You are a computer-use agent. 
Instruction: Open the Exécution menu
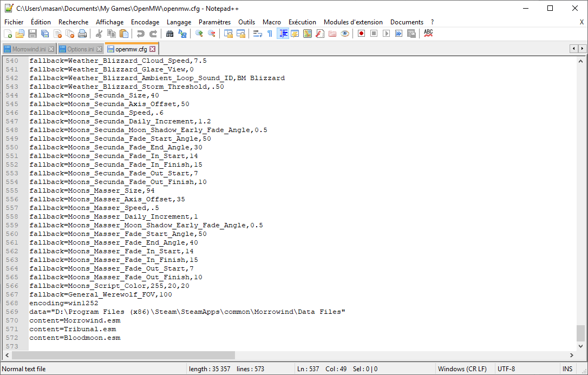pos(302,22)
